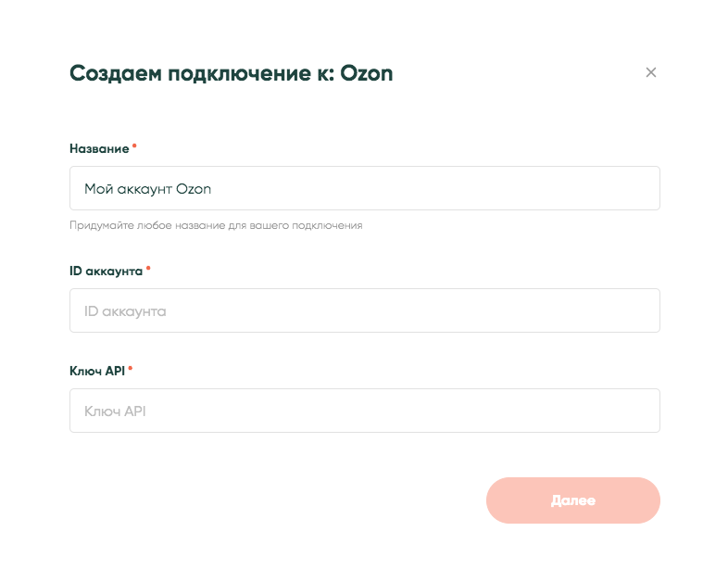Click the word Ozon in the dialog heading
The image size is (728, 582).
[x=364, y=73]
